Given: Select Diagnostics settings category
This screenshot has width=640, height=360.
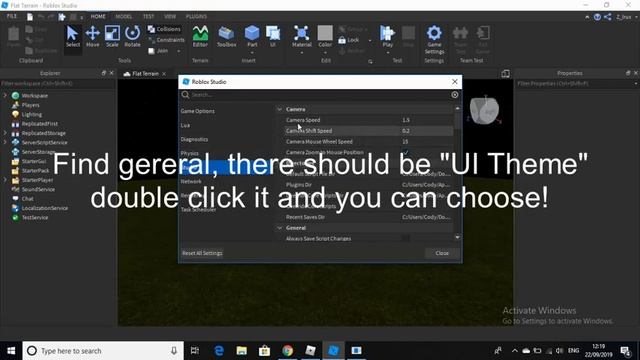Looking at the screenshot, I should [194, 140].
